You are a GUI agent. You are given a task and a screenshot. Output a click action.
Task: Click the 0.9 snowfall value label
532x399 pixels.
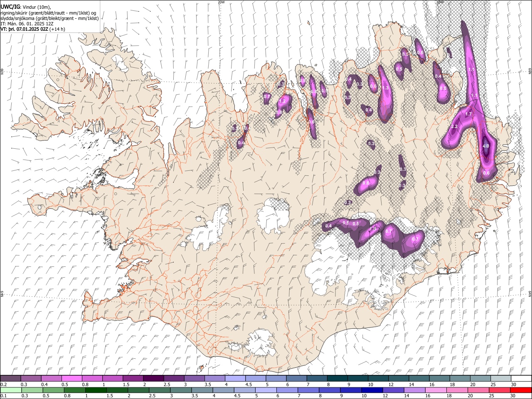pos(443,88)
